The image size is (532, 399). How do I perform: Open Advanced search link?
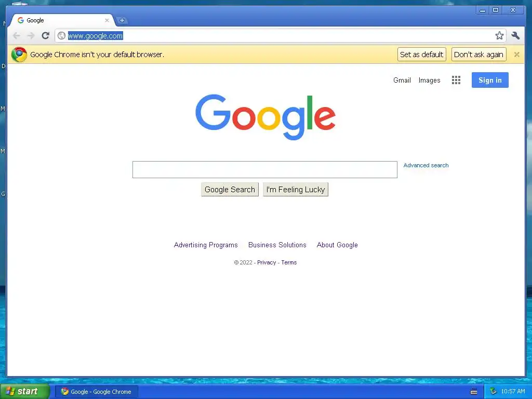[x=426, y=165]
